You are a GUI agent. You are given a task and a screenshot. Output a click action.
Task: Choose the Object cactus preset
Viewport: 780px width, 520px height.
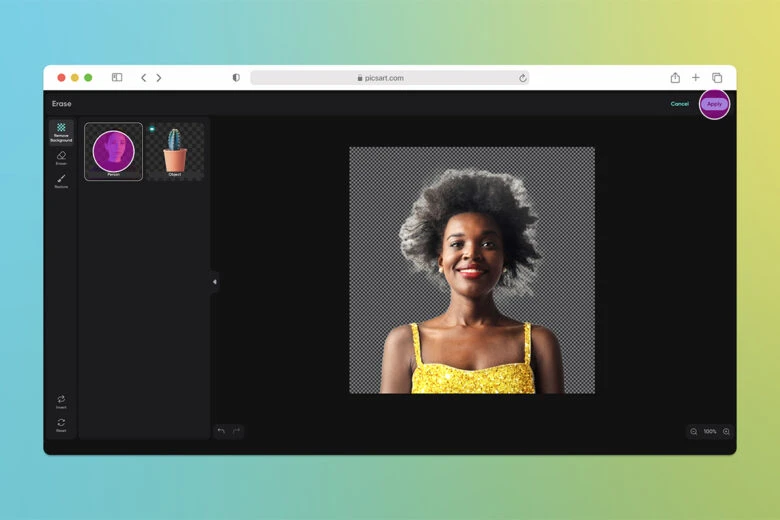175,151
